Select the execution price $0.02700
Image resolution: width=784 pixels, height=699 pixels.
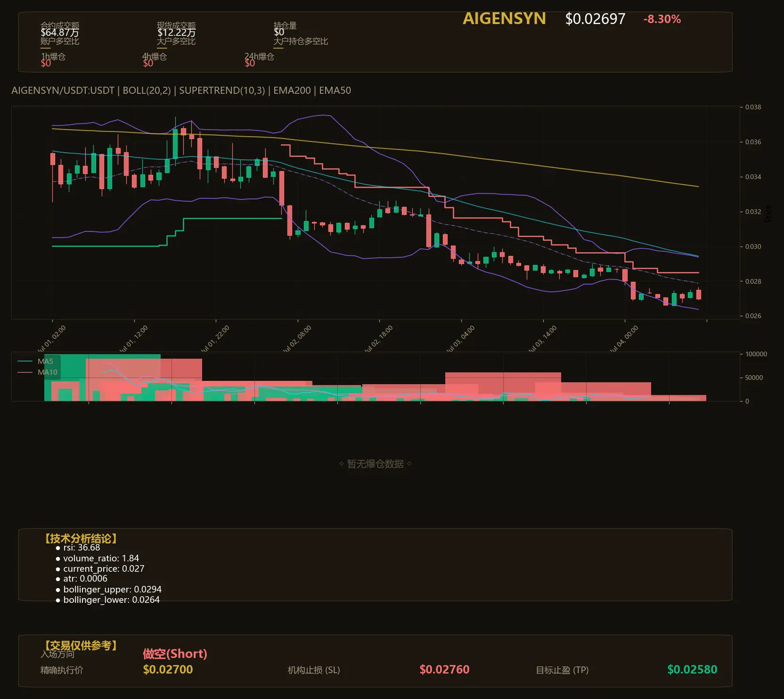click(168, 669)
